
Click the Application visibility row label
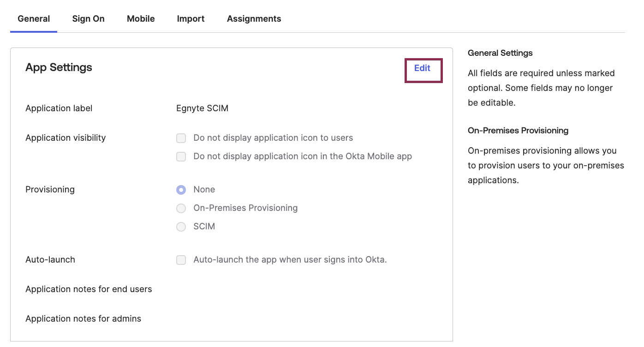tap(65, 138)
